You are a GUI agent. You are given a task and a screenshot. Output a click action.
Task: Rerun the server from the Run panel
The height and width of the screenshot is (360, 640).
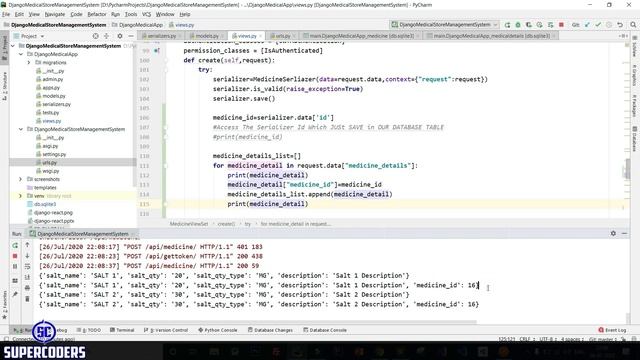pyautogui.click(x=15, y=245)
